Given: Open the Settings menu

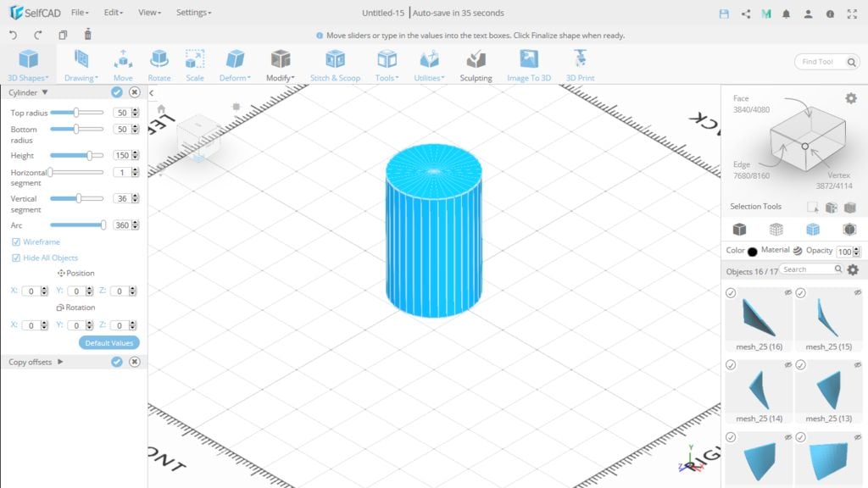Looking at the screenshot, I should point(193,13).
